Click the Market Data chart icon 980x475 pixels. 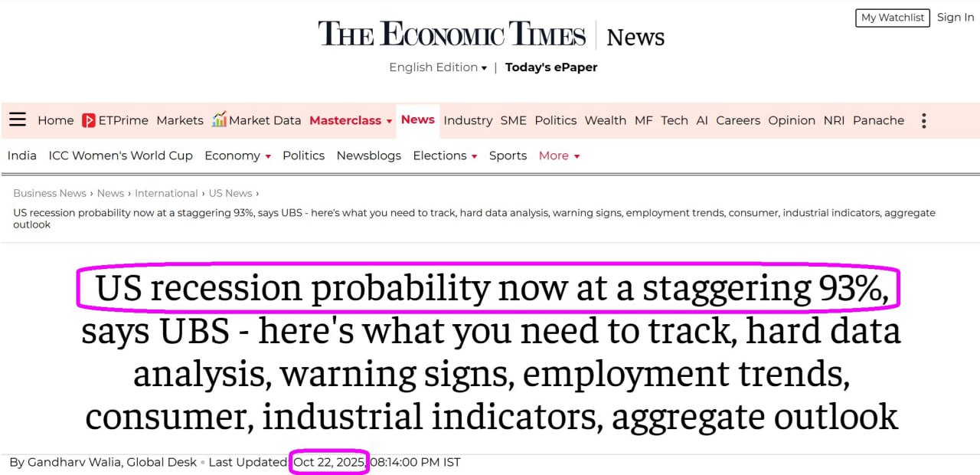[219, 120]
